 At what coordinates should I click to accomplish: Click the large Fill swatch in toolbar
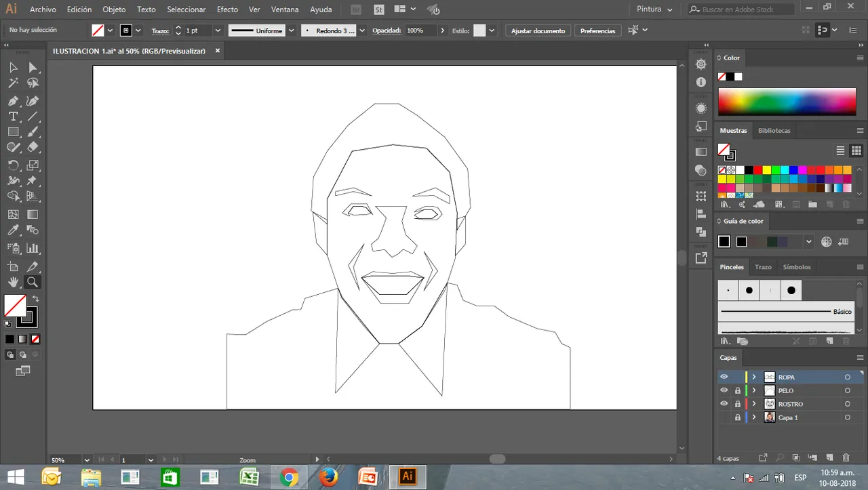click(15, 306)
